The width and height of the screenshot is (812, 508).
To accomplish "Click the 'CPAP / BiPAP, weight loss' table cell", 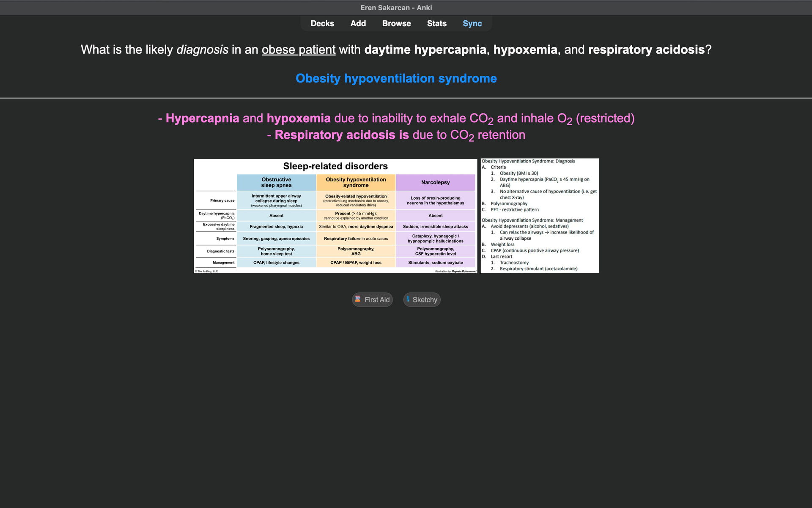I will coord(356,263).
